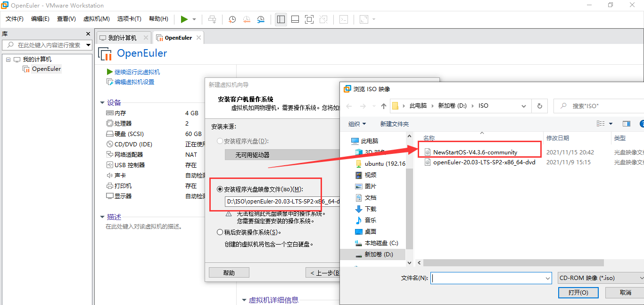Click the 上一步 button in wizard

(322, 273)
